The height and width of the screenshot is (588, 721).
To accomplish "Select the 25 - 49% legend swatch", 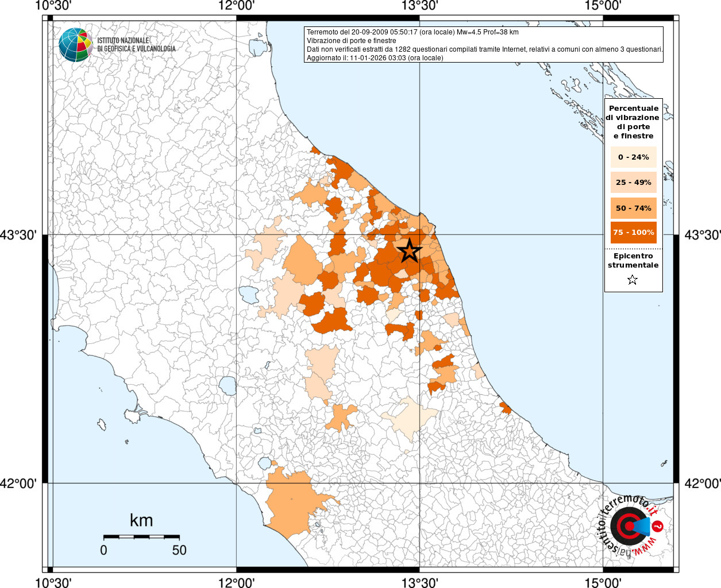I will (x=633, y=183).
